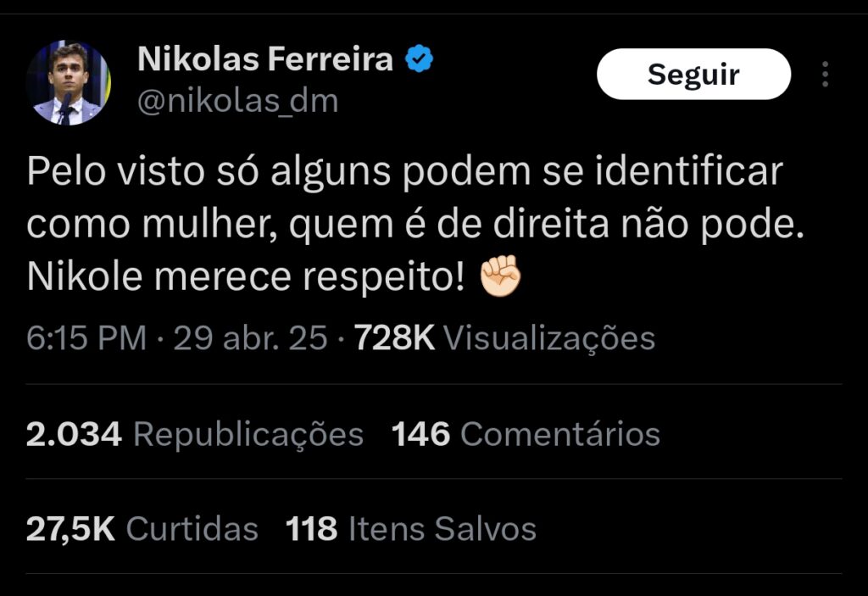Click the Itens Salvos label
The height and width of the screenshot is (596, 868).
[x=442, y=529]
